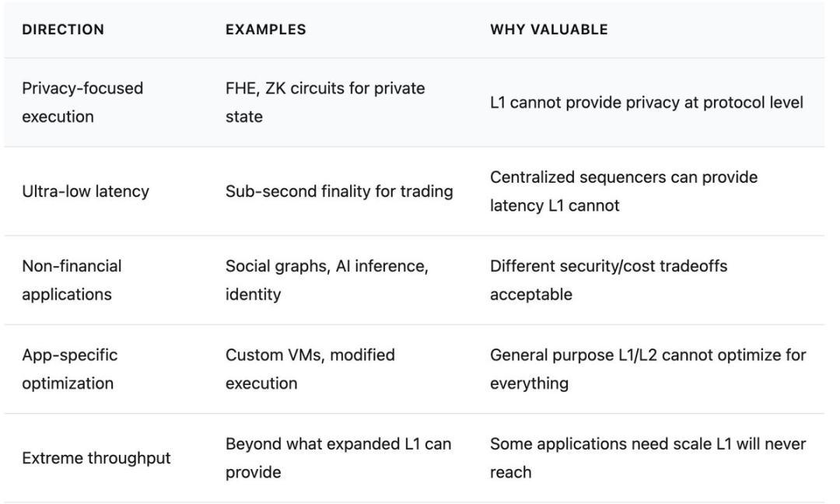Click 'Centralized sequencers can provide' text
The height and width of the screenshot is (504, 840).
coord(623,177)
